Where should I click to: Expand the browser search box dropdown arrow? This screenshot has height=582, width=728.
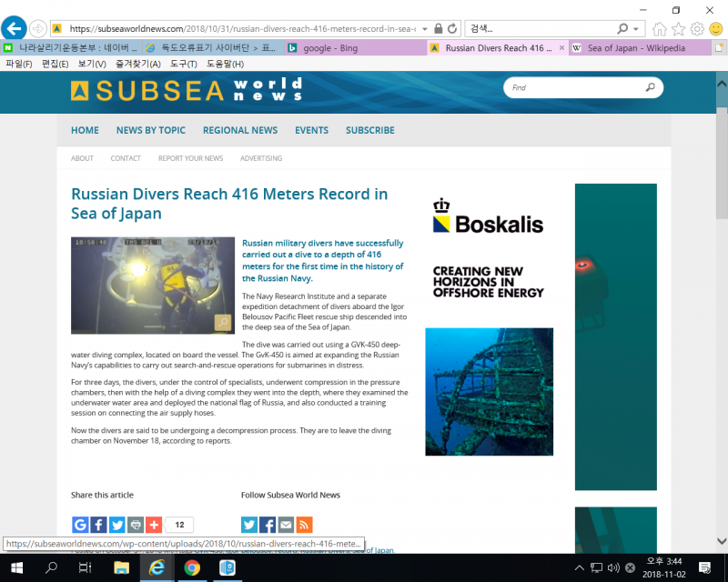click(638, 29)
